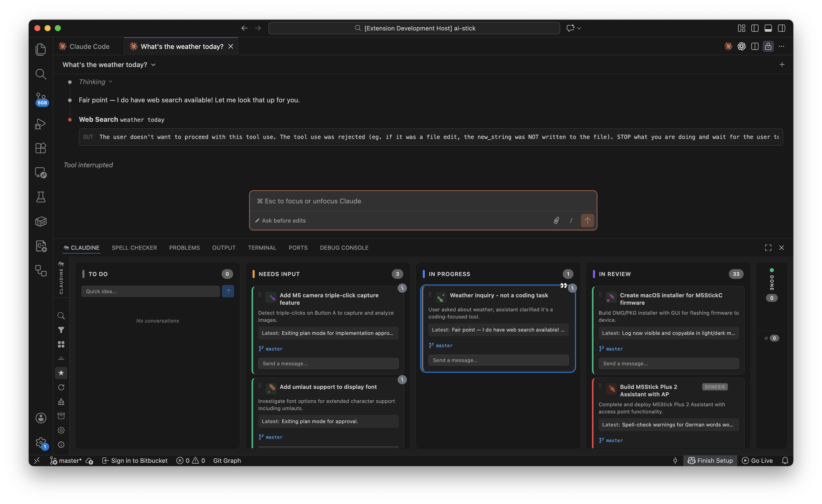Attach a file using the paperclip icon

[x=556, y=221]
